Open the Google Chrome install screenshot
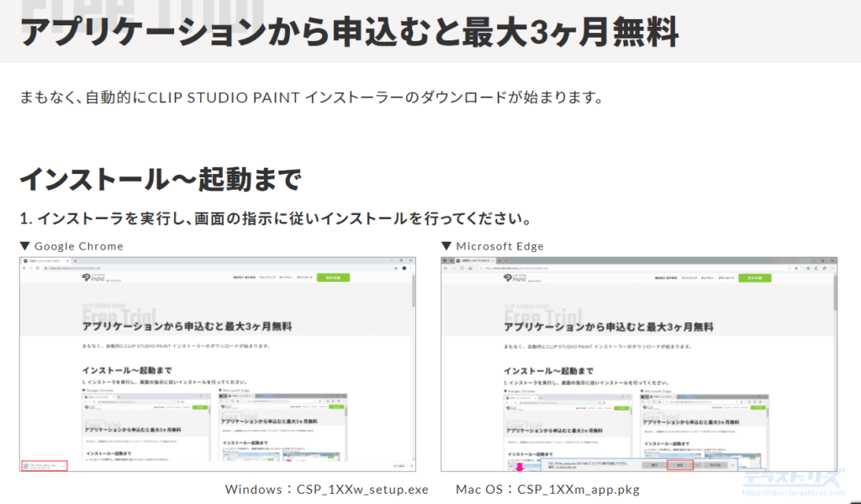This screenshot has height=504, width=861. (218, 365)
